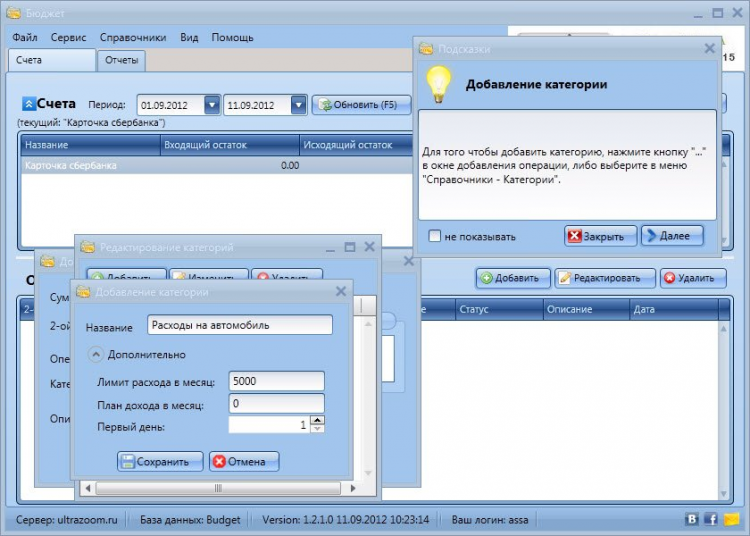
Task: Collapse the Счета section arrow icon
Action: (x=28, y=104)
